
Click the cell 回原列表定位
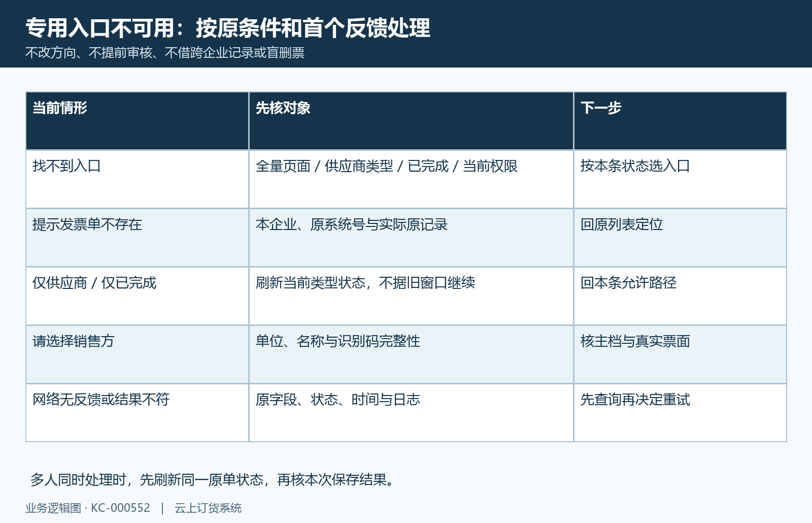tap(680, 238)
